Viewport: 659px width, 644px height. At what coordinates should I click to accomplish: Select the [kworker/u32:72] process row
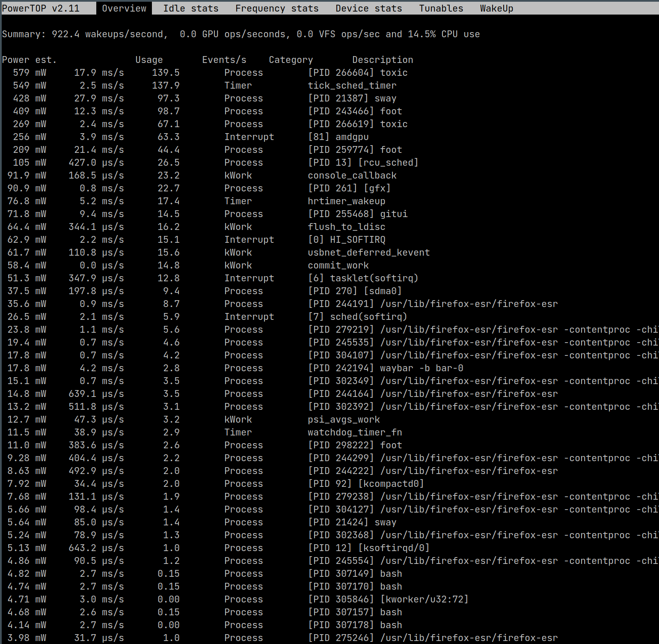[329, 599]
